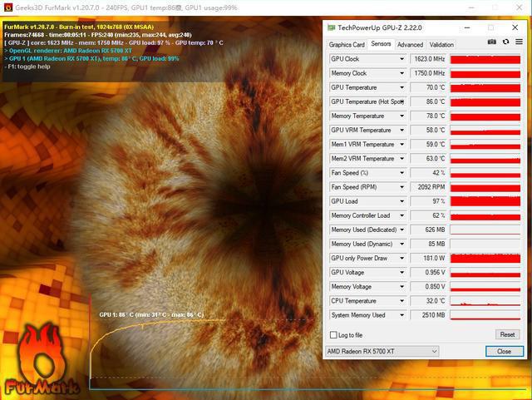This screenshot has height=400, width=532.
Task: Enable the Log to file checkbox
Action: pyautogui.click(x=333, y=335)
